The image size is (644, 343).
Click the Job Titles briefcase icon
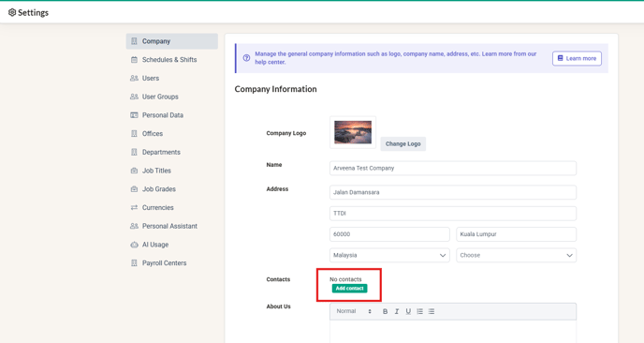pos(134,171)
